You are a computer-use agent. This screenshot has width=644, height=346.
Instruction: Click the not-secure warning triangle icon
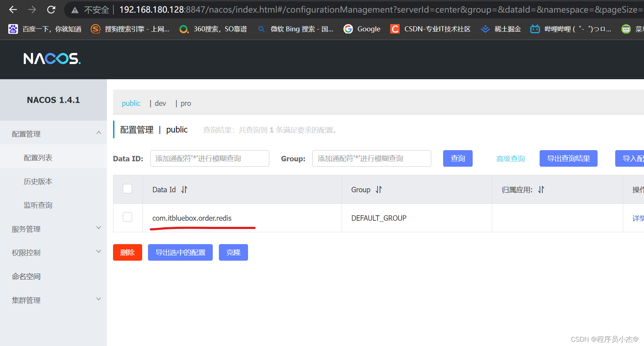(75, 10)
